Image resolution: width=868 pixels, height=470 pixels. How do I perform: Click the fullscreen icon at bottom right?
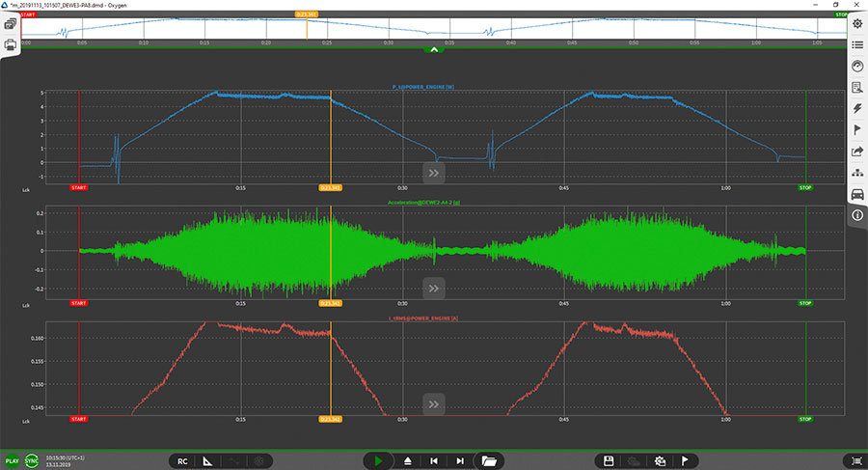(855, 461)
